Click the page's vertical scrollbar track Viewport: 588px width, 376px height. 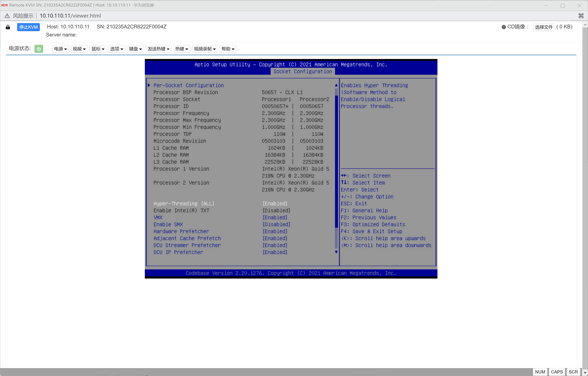(x=585, y=195)
